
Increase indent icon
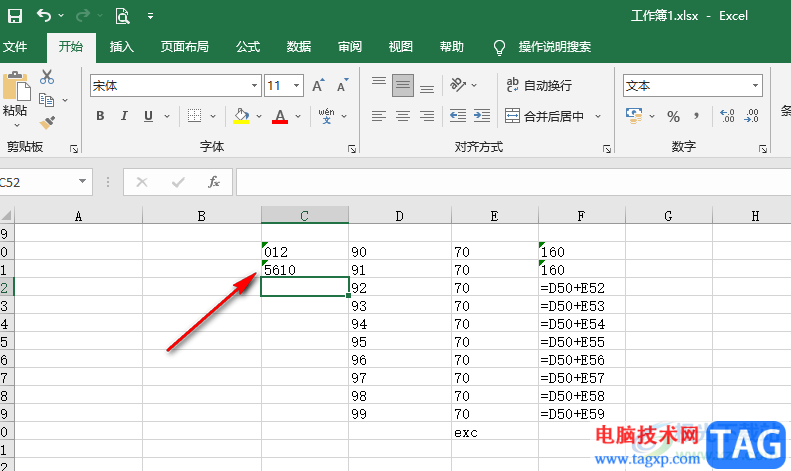[482, 116]
